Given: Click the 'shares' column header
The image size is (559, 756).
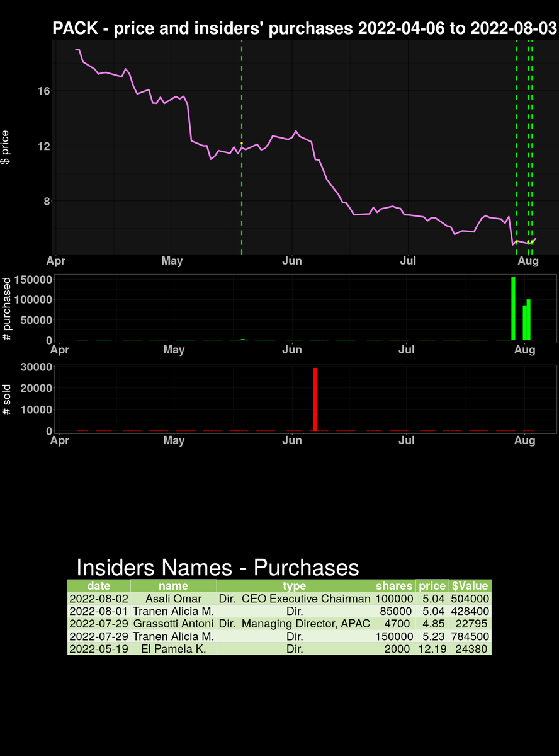Looking at the screenshot, I should (394, 586).
